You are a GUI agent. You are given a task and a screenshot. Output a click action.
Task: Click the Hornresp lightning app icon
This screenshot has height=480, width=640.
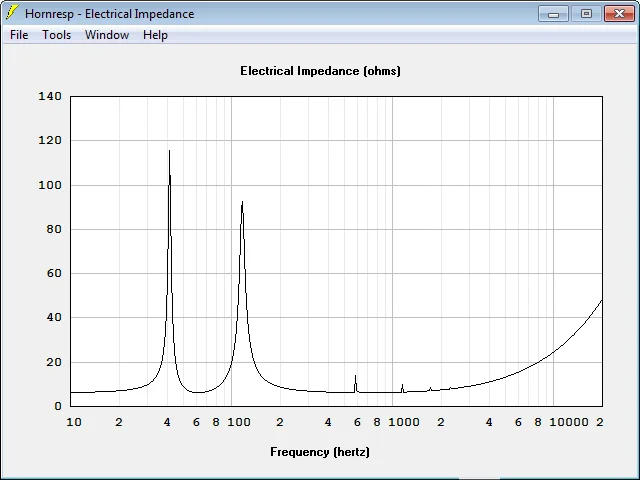point(12,13)
